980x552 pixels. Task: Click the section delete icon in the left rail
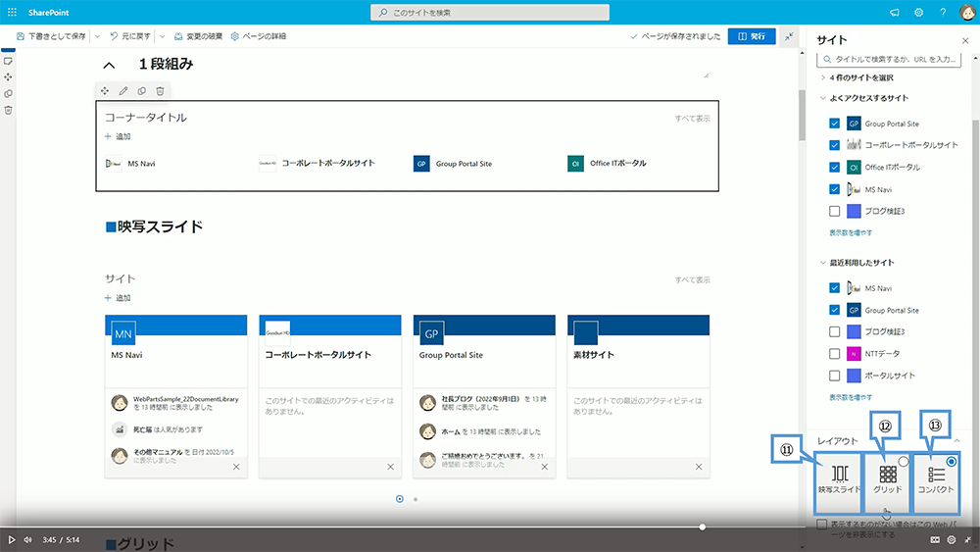(x=8, y=110)
